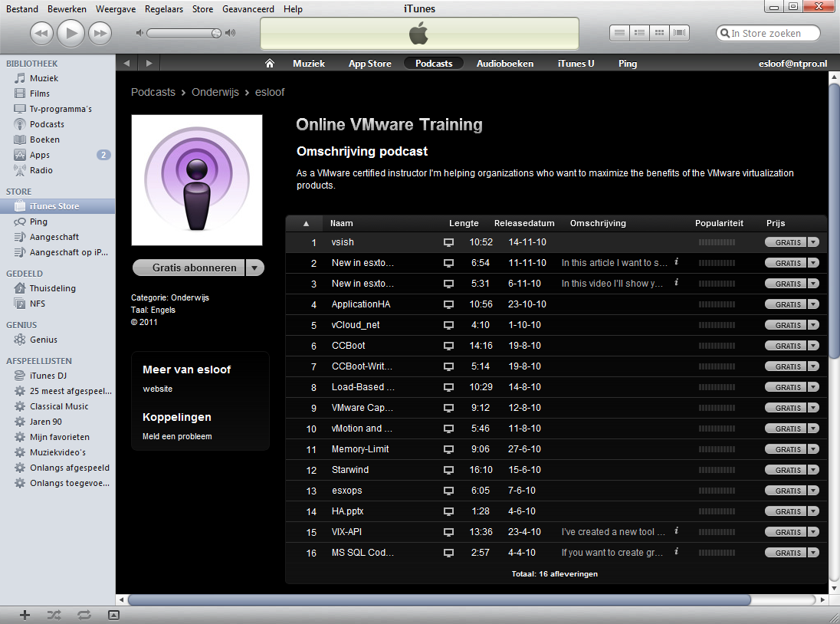
Task: Open the Aangeschaft purchased list
Action: click(54, 237)
